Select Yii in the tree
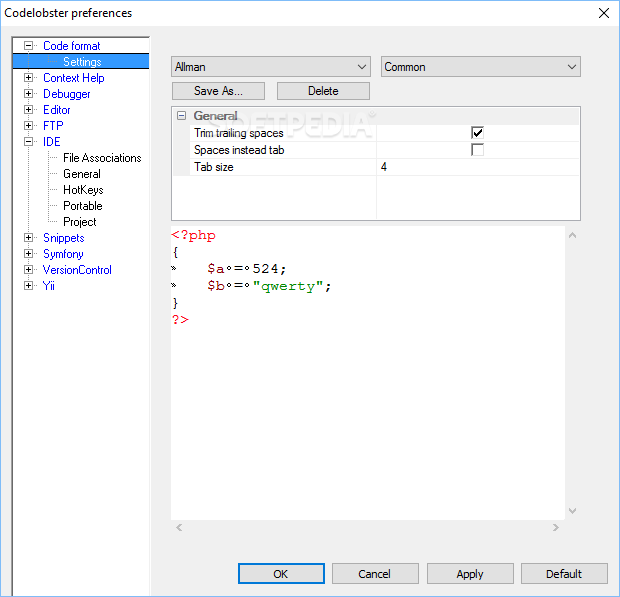The height and width of the screenshot is (597, 620). [x=49, y=286]
